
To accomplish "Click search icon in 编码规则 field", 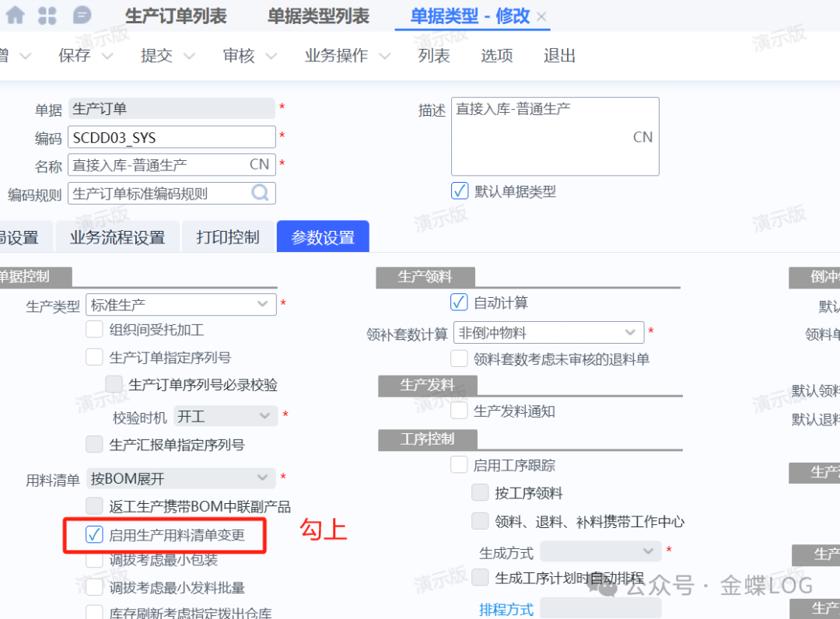I will tap(260, 193).
